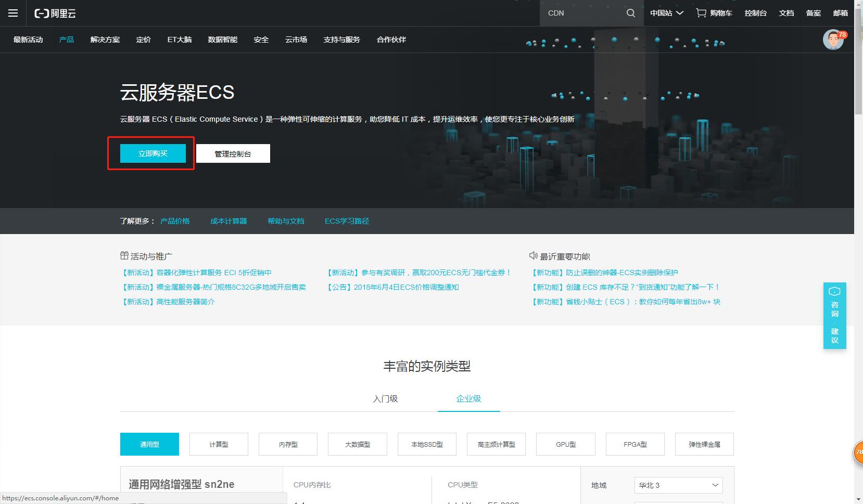Expand the 华北 3 region dropdown
Screen dimensions: 863x504
click(678, 485)
